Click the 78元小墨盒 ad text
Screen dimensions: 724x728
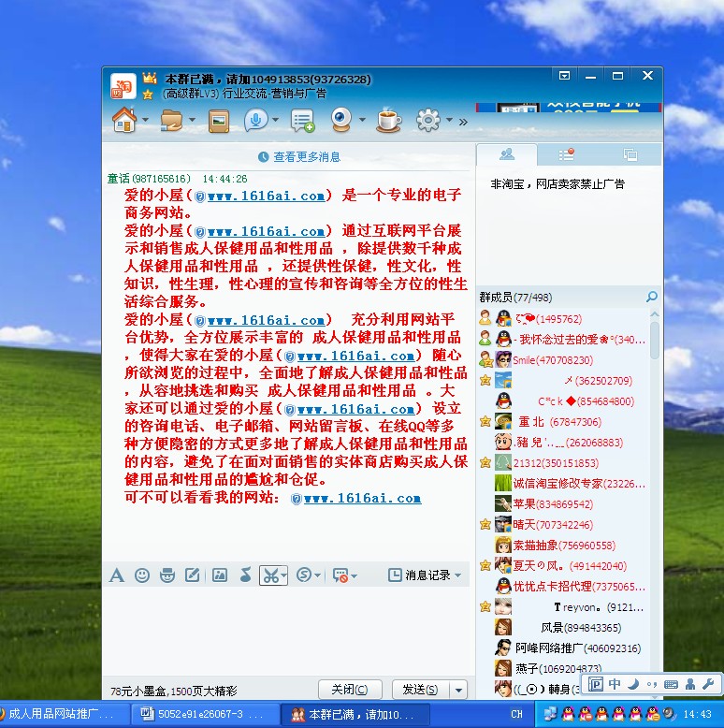[x=174, y=692]
